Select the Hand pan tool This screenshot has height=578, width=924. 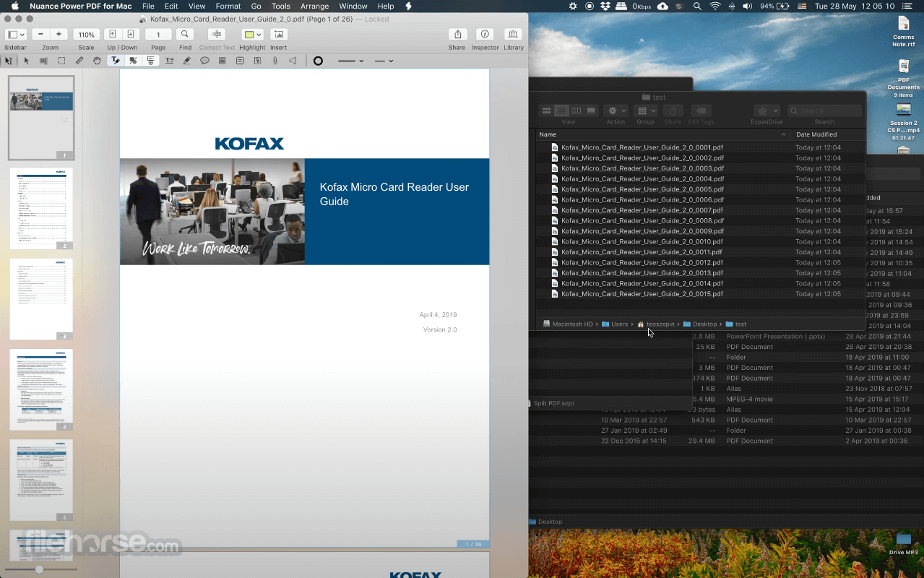pos(97,61)
